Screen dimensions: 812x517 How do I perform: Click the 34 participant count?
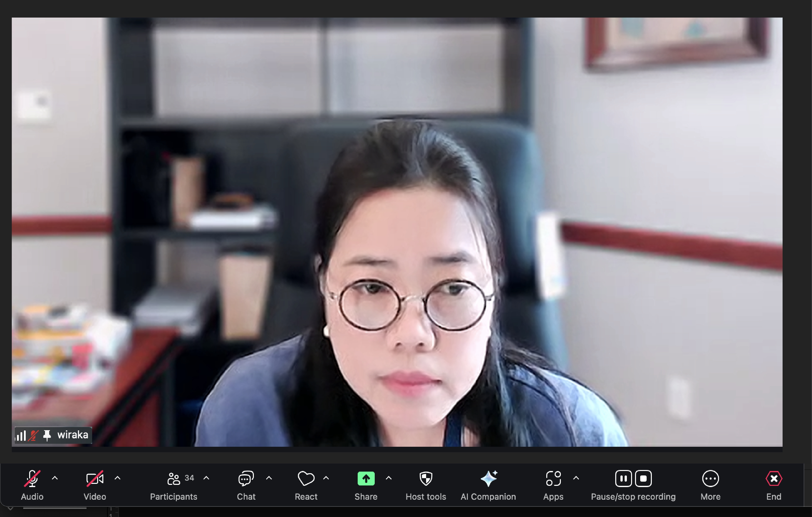190,478
